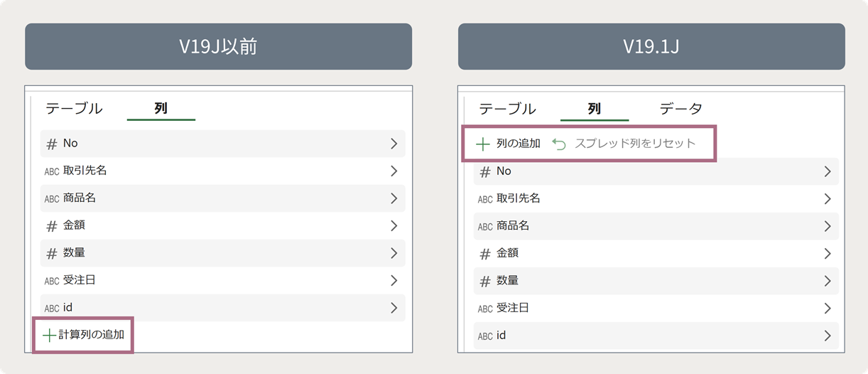The height and width of the screenshot is (374, 868).
Task: Click number type icon of No in V19.1J
Action: [x=485, y=172]
